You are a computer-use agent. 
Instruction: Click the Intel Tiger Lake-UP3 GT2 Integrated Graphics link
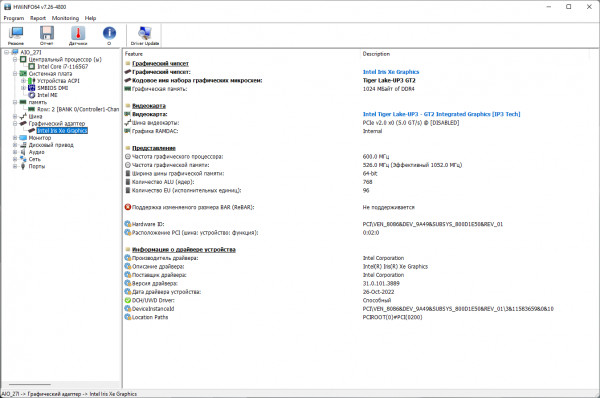point(441,114)
